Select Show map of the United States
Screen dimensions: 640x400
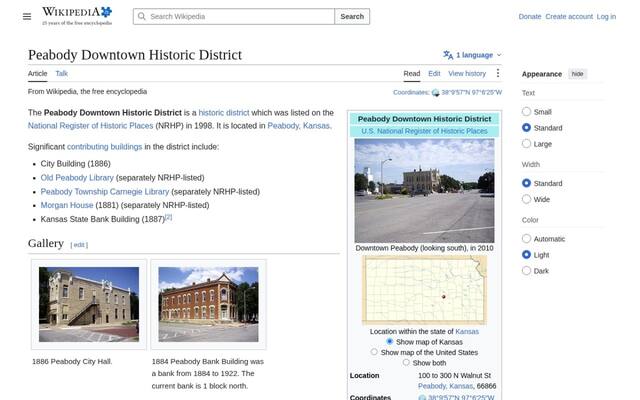[x=374, y=351]
